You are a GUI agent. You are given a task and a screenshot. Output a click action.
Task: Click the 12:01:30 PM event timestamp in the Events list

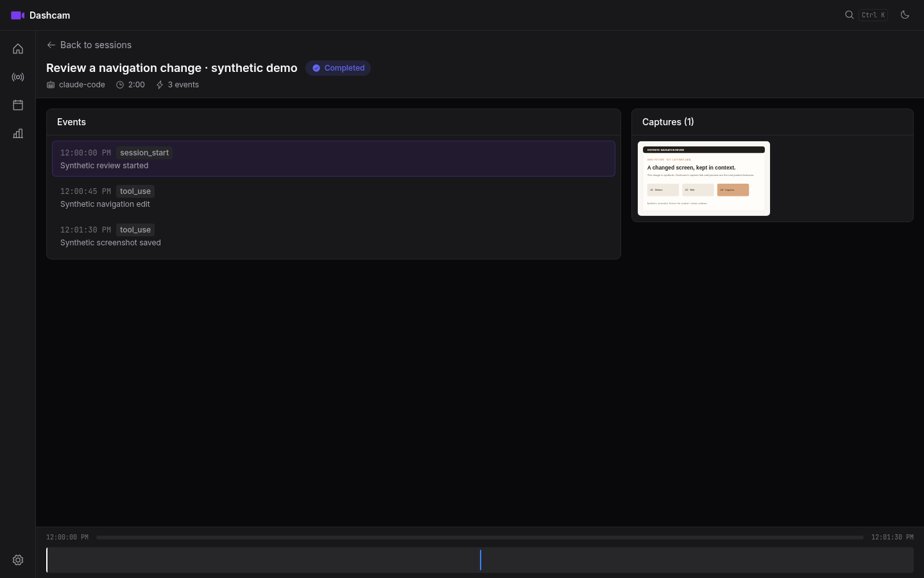(x=85, y=230)
